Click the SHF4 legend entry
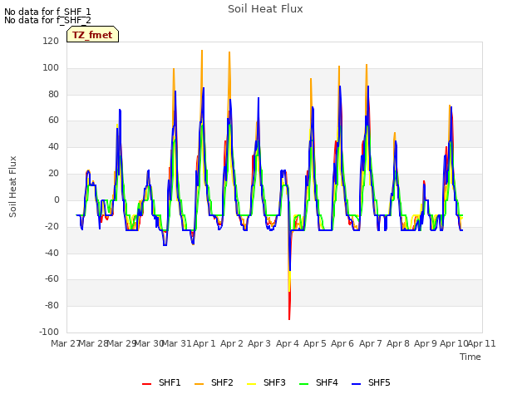This screenshot has width=532, height=399. pos(318,382)
